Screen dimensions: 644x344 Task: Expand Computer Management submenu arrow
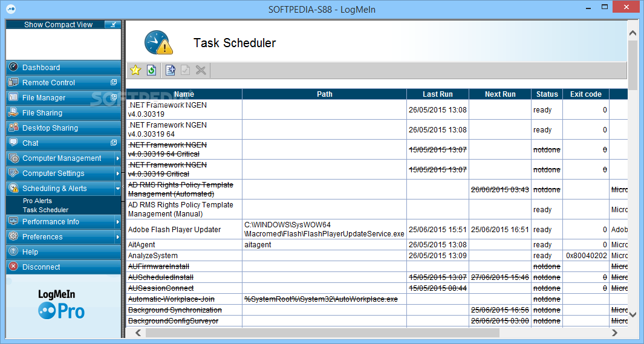117,158
